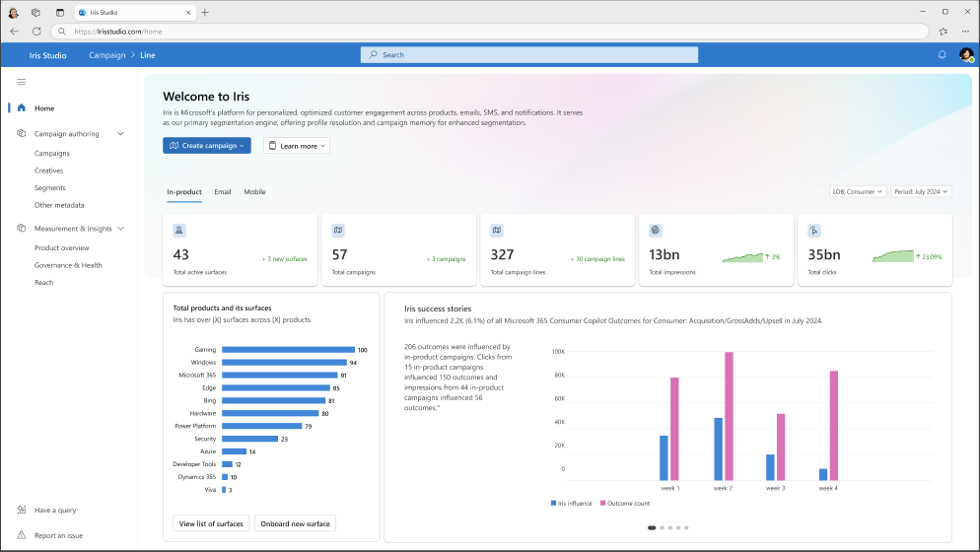Click the Total clicks card icon
The width and height of the screenshot is (980, 552).
(814, 230)
